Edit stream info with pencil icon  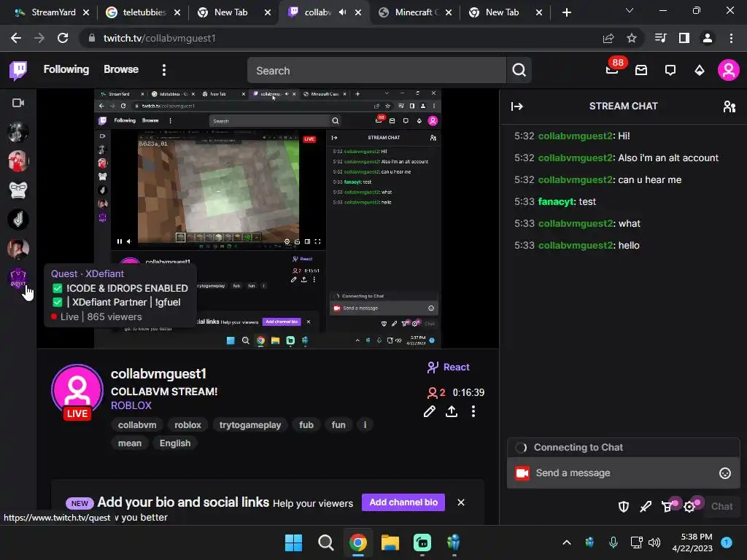[x=429, y=411]
